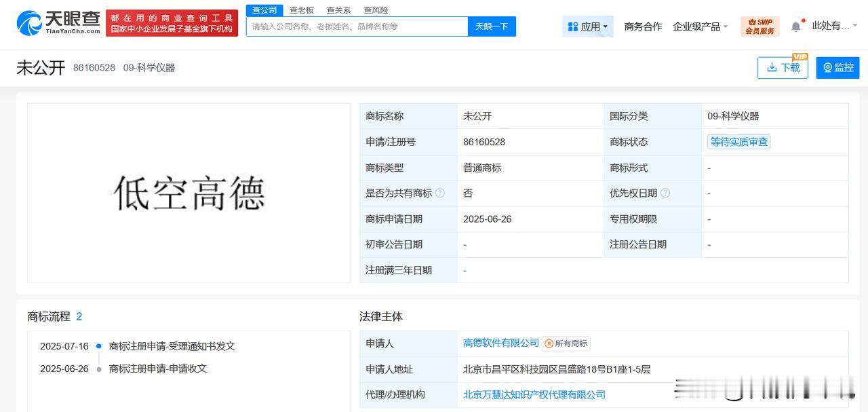Open the agency link 北京万慧达知识产权代理有限公司
This screenshot has height=412, width=868.
coord(534,394)
